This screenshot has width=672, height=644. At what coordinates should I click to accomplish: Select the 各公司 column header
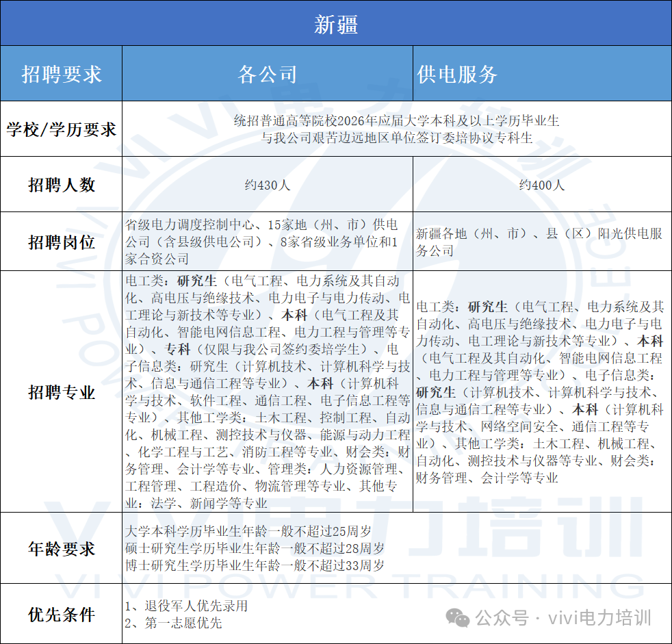(x=268, y=74)
